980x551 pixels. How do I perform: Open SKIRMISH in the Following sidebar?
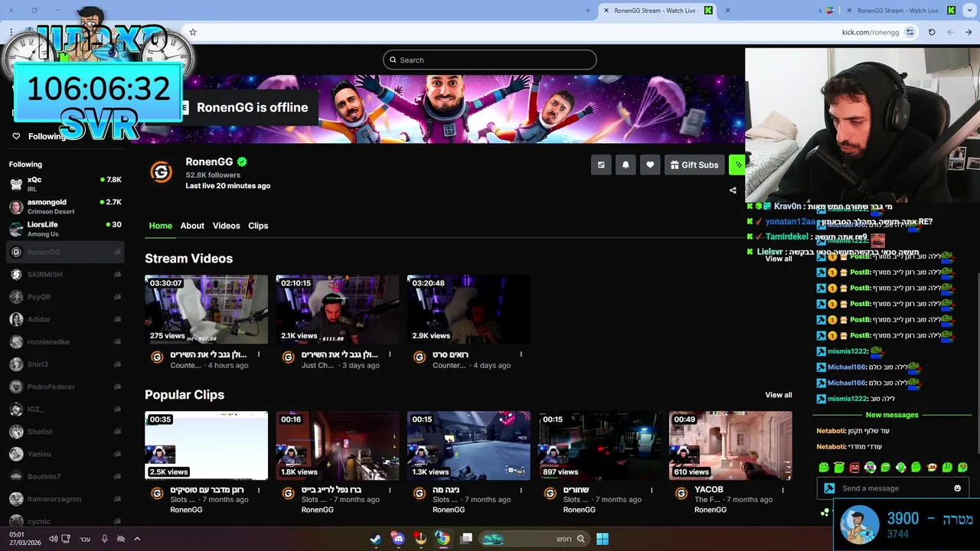pyautogui.click(x=65, y=274)
